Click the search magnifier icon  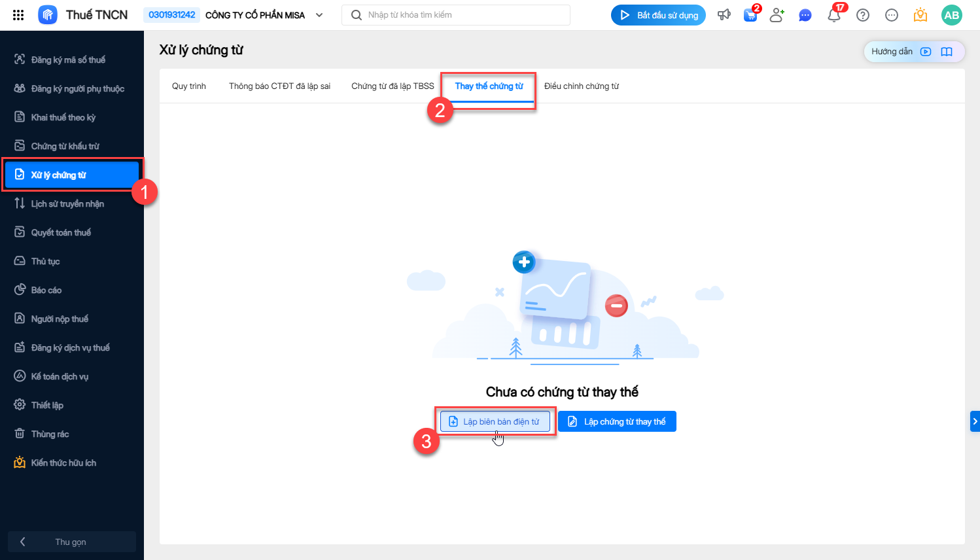coord(357,15)
